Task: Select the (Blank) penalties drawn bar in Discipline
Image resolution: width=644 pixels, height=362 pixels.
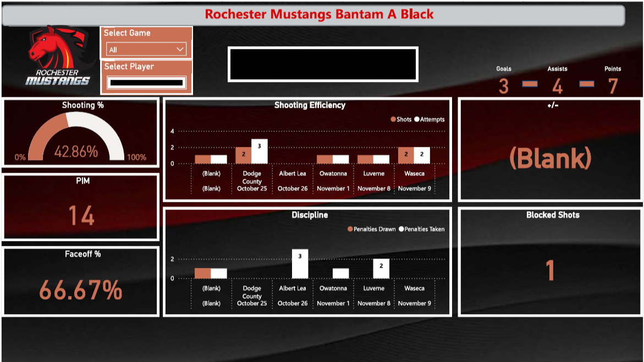Action: click(x=203, y=273)
